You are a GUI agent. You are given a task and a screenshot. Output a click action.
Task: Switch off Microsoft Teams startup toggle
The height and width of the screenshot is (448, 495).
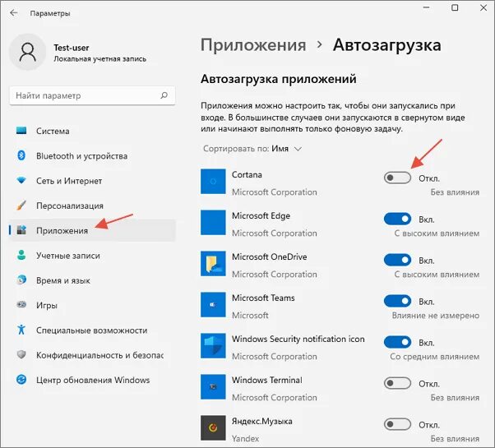pos(397,302)
